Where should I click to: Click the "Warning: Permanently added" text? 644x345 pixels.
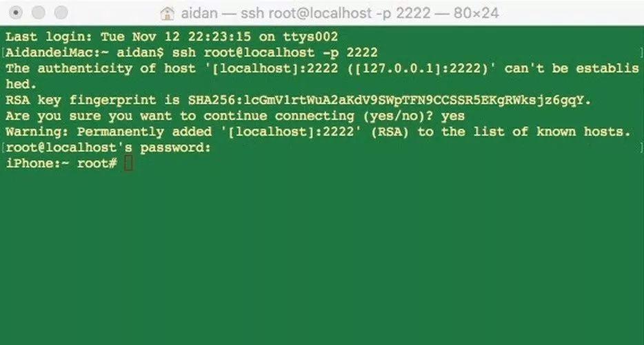pyautogui.click(x=102, y=132)
